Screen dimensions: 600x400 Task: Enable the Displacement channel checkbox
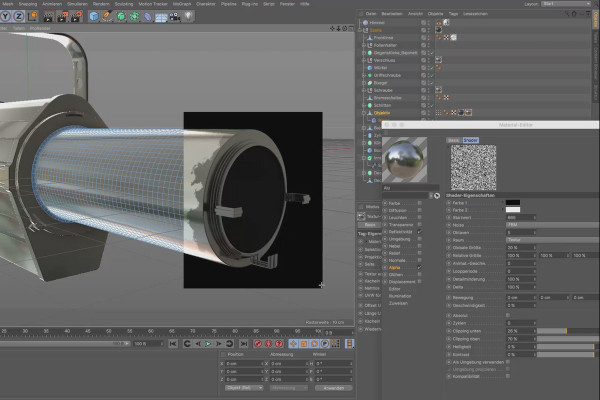(420, 281)
